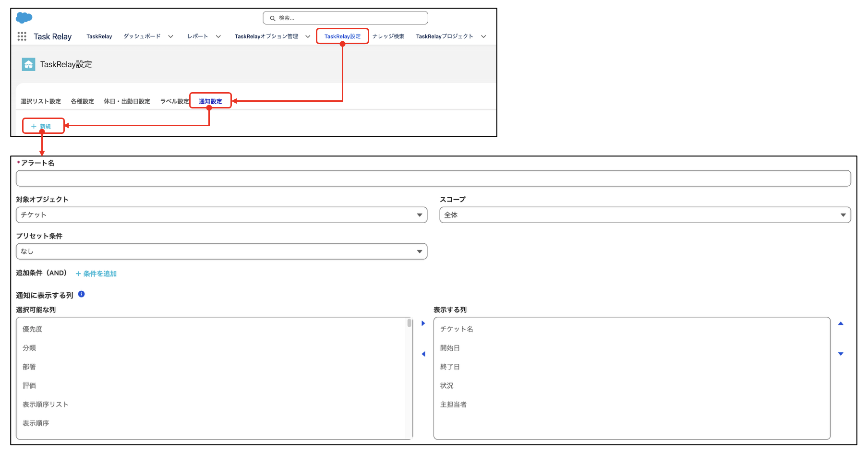Open the 対象オブジェクト dropdown
The image size is (868, 453).
click(221, 215)
